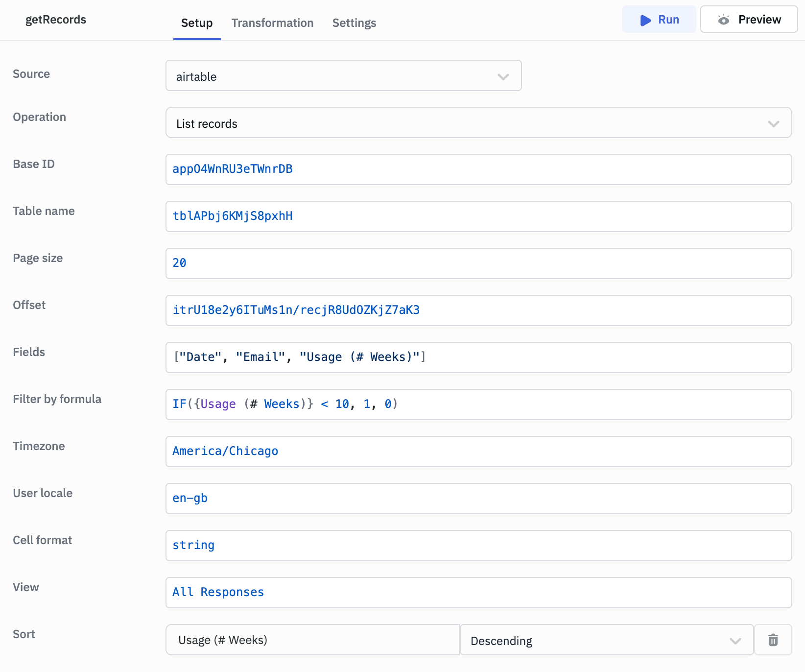The image size is (805, 672).
Task: Open the Operation dropdown showing List records
Action: point(478,122)
